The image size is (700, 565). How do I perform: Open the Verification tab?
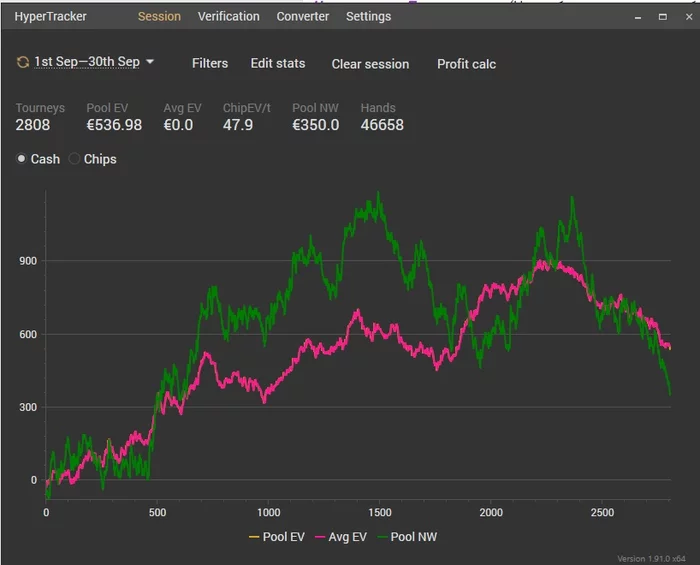[x=228, y=16]
